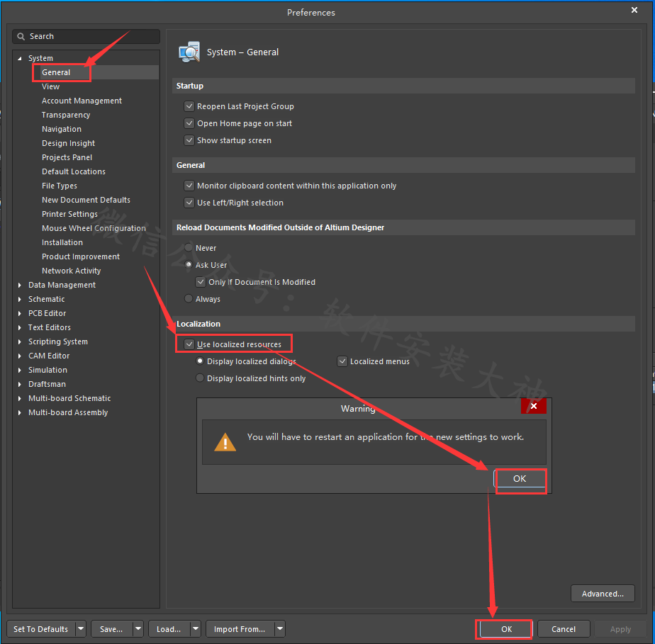The width and height of the screenshot is (655, 644).
Task: Toggle Open Home page on start
Action: click(x=189, y=123)
